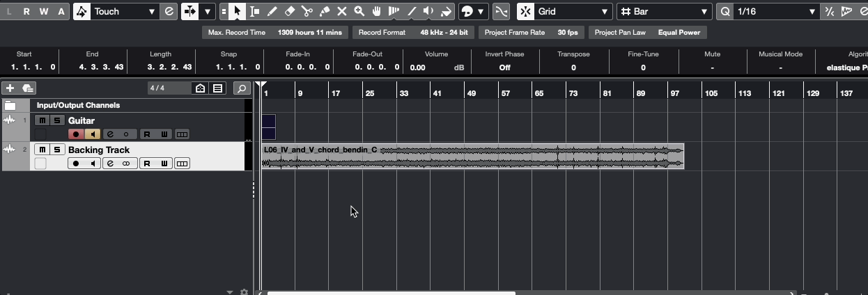
Task: Open track search magnifier in track list
Action: click(x=242, y=88)
